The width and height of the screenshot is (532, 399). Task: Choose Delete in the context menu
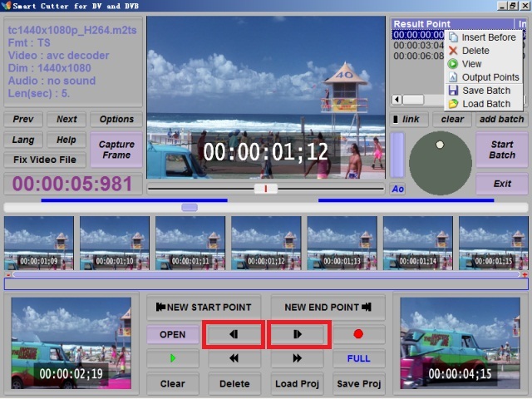point(484,51)
